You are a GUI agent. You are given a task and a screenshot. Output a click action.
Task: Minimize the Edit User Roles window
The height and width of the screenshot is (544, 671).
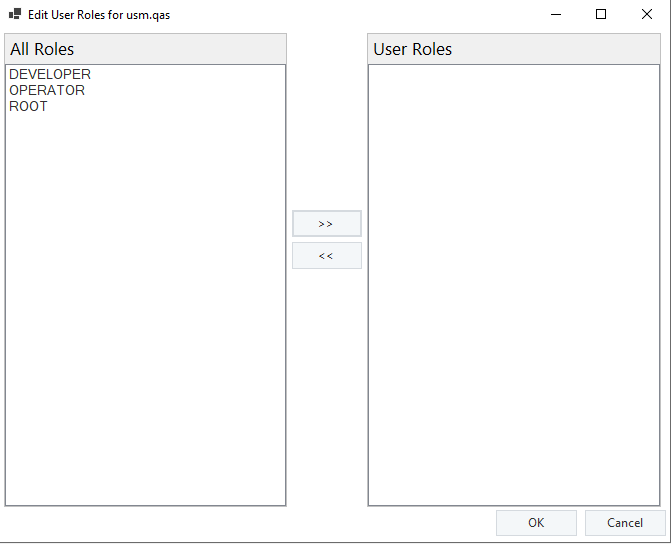555,15
